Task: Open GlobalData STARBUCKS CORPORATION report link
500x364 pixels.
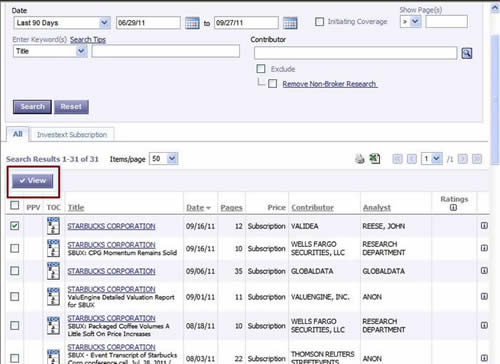Action: point(111,271)
